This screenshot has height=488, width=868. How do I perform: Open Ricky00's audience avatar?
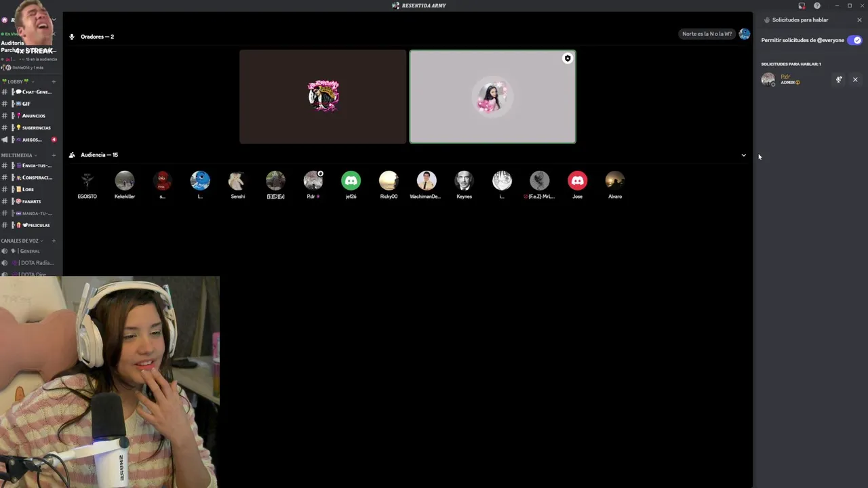(x=389, y=180)
